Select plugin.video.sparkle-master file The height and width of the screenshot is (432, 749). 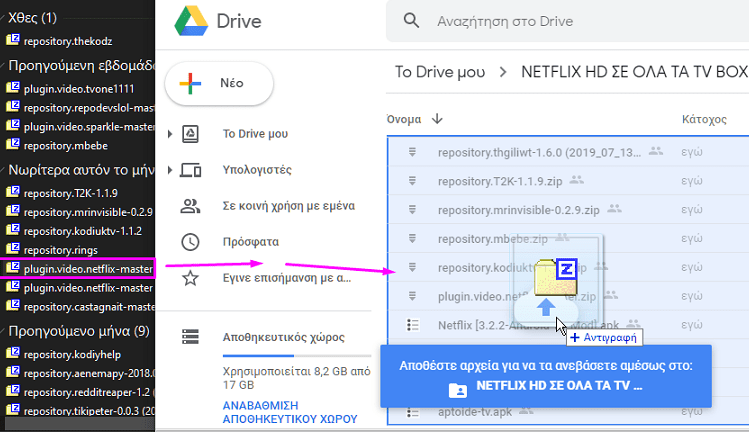pyautogui.click(x=89, y=127)
